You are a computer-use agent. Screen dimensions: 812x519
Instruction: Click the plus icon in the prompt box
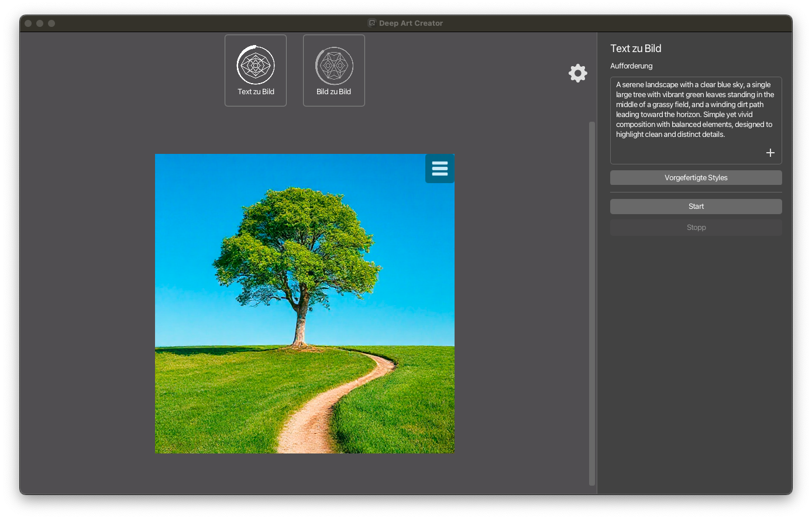[770, 153]
